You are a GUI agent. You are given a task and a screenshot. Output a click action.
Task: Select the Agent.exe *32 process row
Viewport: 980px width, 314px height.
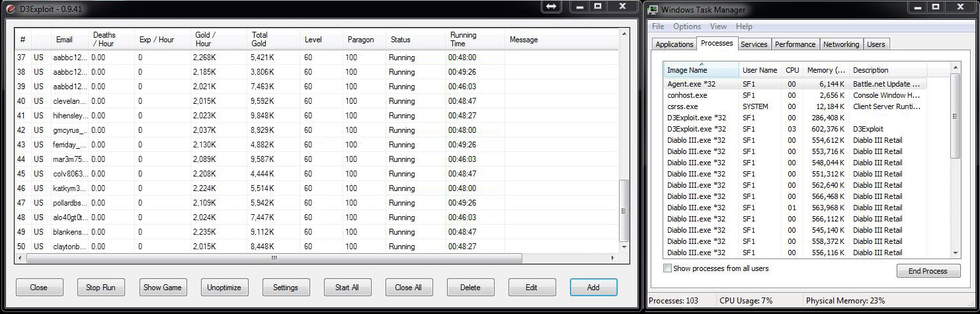[796, 84]
